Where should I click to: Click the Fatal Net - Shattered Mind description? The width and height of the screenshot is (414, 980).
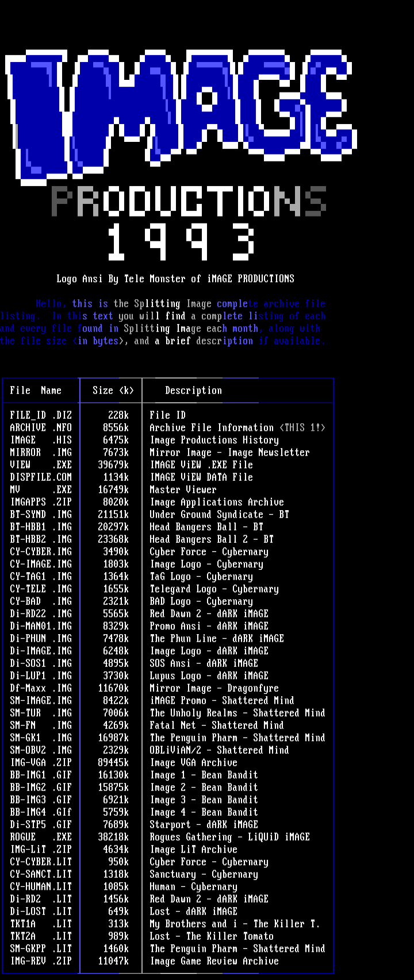point(216,726)
